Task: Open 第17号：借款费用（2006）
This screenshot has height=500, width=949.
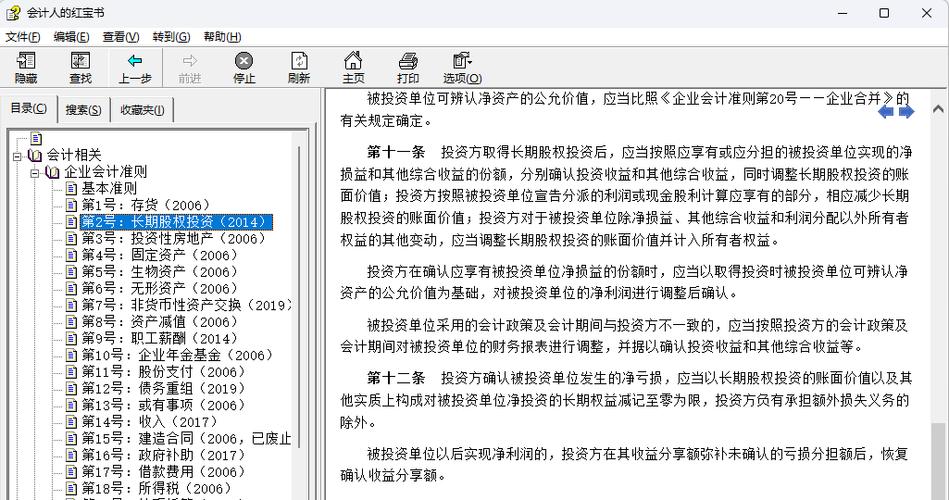Action: click(163, 472)
